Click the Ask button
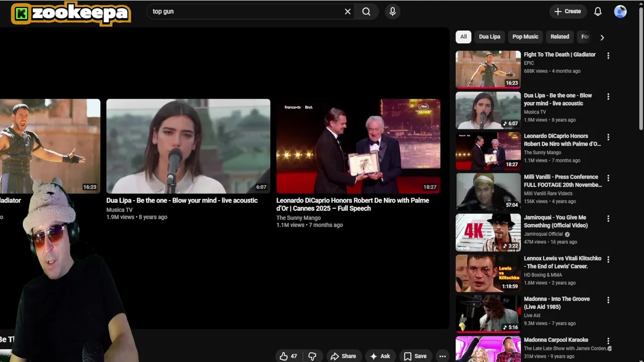The height and width of the screenshot is (362, 644). coord(380,356)
